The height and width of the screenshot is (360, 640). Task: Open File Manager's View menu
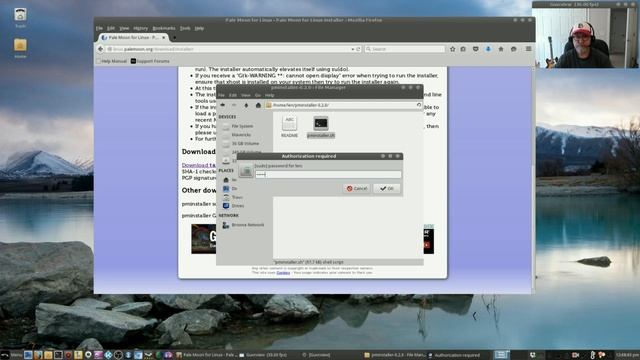click(246, 95)
